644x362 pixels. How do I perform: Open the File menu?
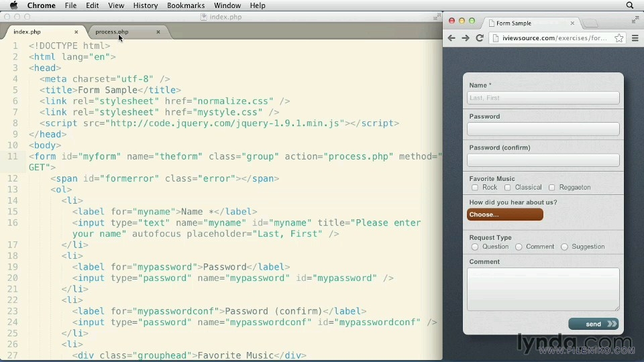pyautogui.click(x=70, y=5)
